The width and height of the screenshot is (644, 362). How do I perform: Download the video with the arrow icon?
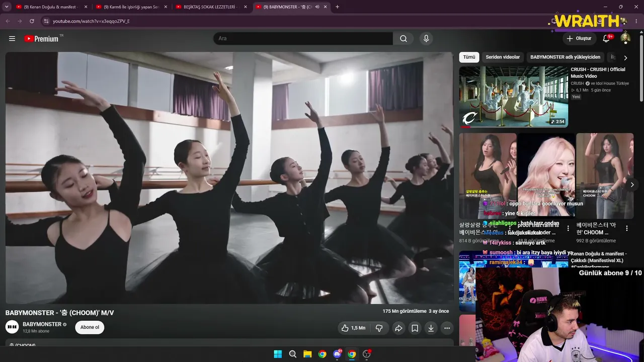[x=431, y=328]
